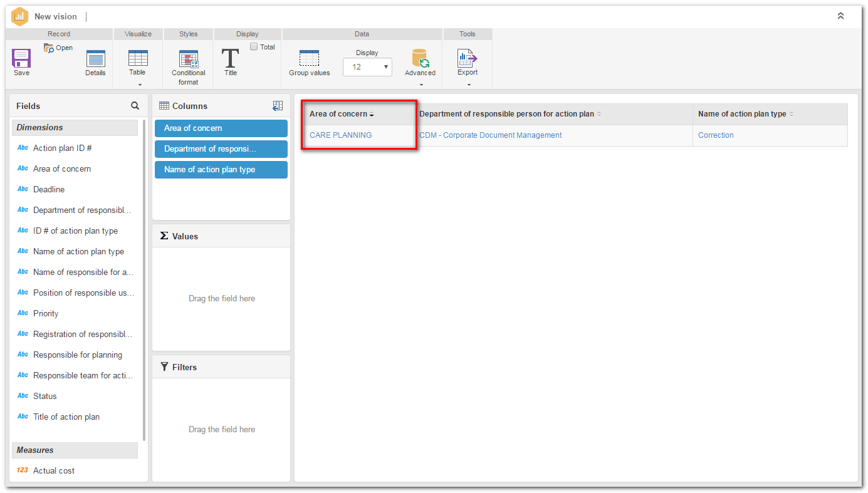Open the Display count dropdown showing 12

(x=367, y=67)
